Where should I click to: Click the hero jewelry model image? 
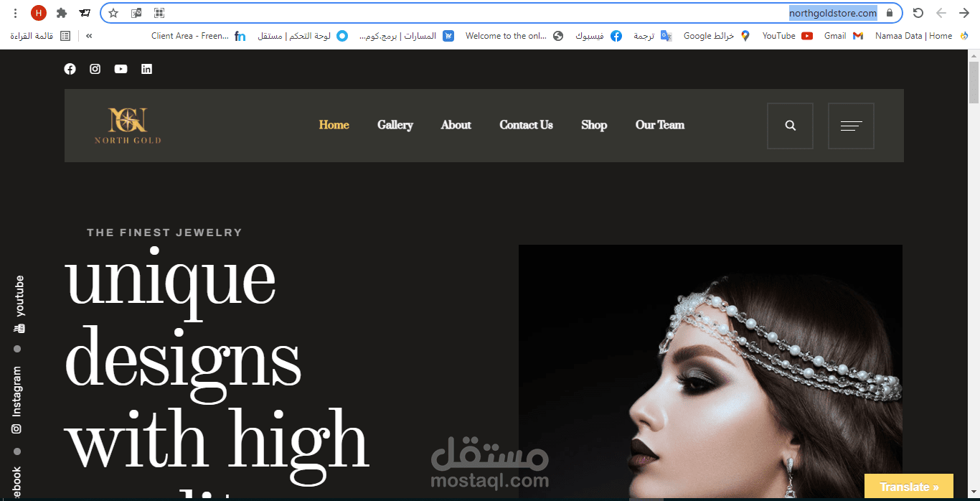[710, 372]
